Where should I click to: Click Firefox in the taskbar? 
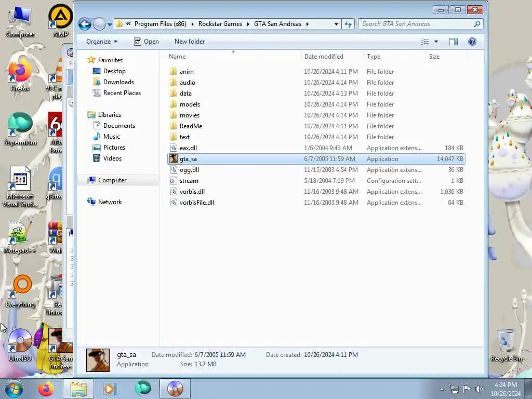(x=46, y=389)
